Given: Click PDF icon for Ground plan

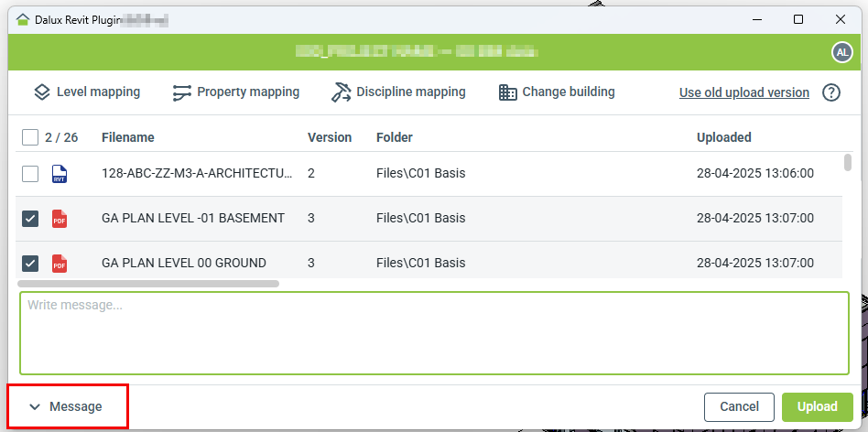Looking at the screenshot, I should 60,264.
